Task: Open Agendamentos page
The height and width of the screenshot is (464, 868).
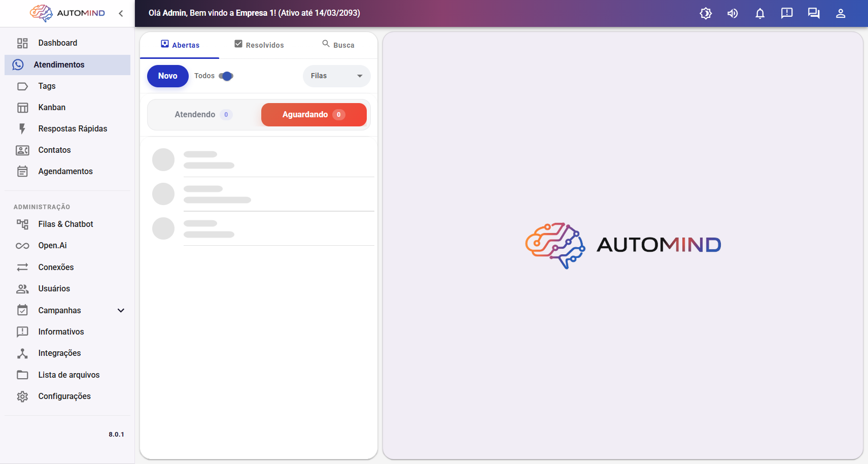Action: pyautogui.click(x=67, y=172)
